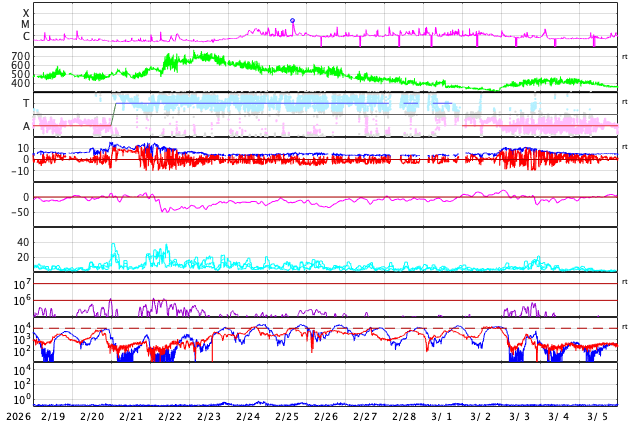Click the blue circle flare marker
Screen dimensions: 634x424
pos(292,20)
